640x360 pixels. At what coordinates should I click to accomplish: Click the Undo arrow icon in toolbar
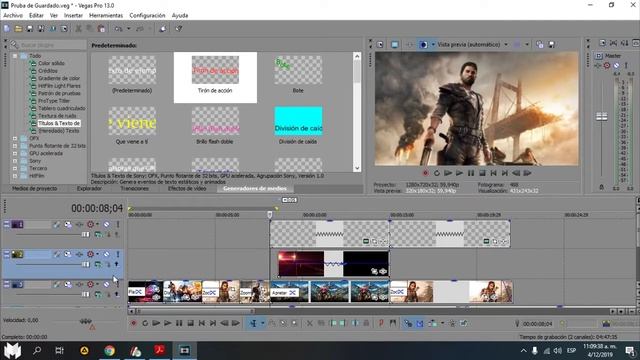[118, 29]
